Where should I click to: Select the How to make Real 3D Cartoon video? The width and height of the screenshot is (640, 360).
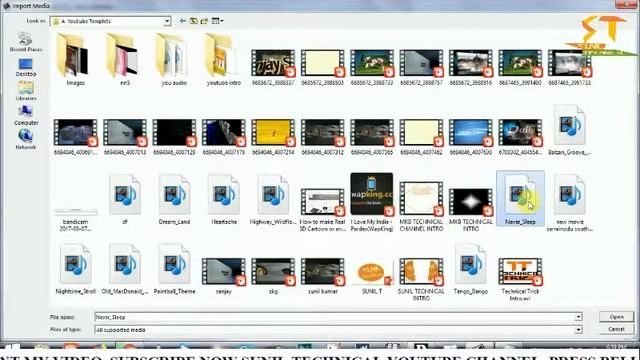(x=322, y=209)
